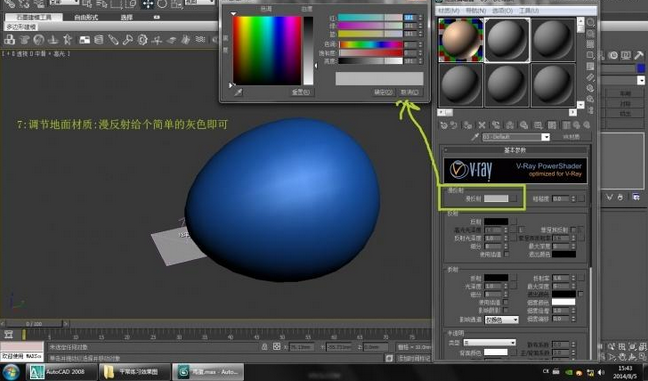Open the Options menu in the material editor
The image size is (648, 381).
click(502, 10)
